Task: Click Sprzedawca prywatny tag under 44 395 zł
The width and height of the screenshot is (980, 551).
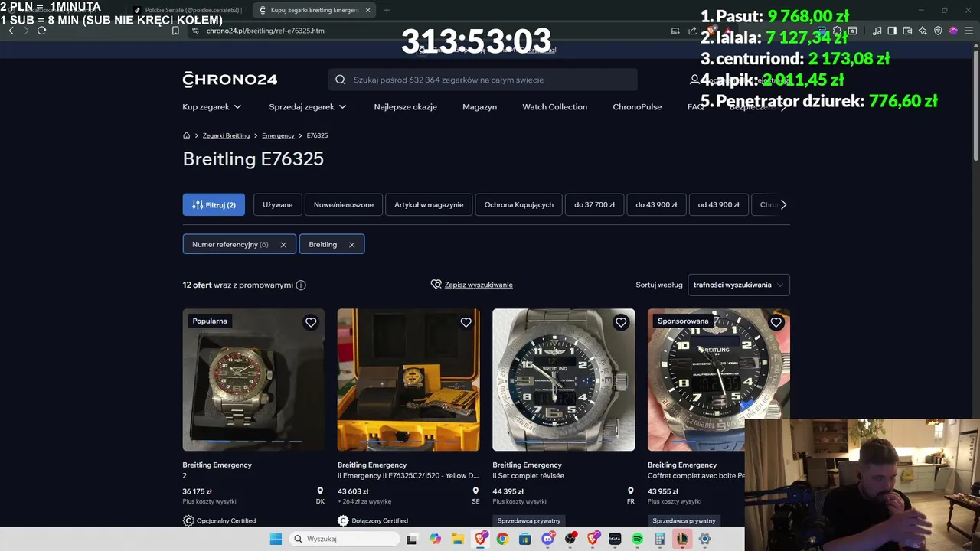Action: tap(529, 520)
